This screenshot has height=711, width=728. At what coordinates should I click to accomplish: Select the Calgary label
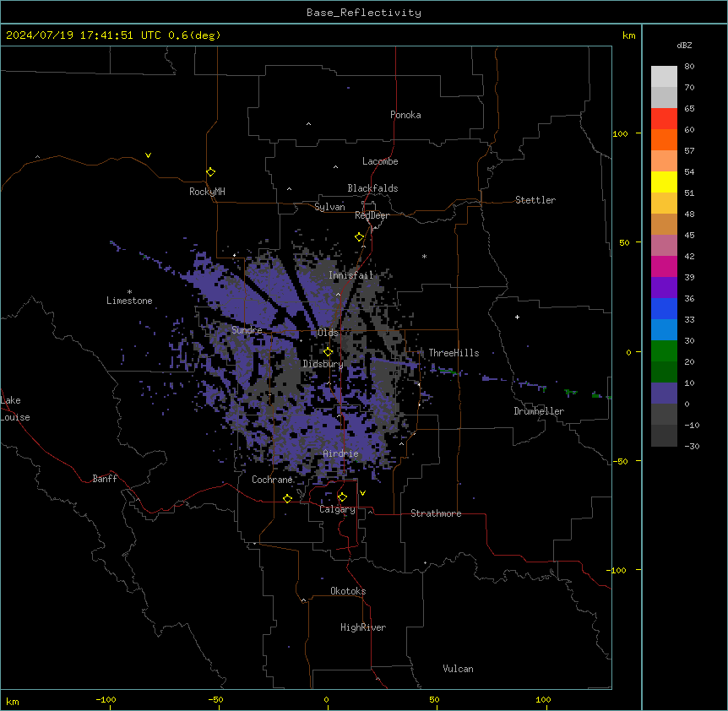[x=338, y=509]
